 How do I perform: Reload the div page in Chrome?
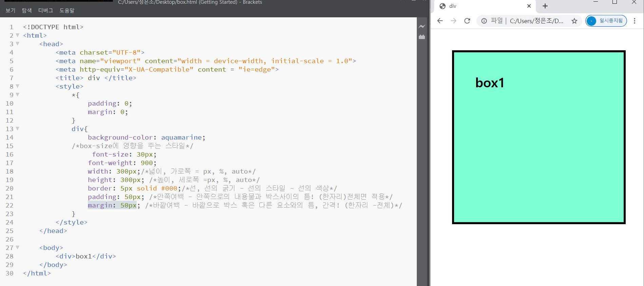[x=467, y=21]
